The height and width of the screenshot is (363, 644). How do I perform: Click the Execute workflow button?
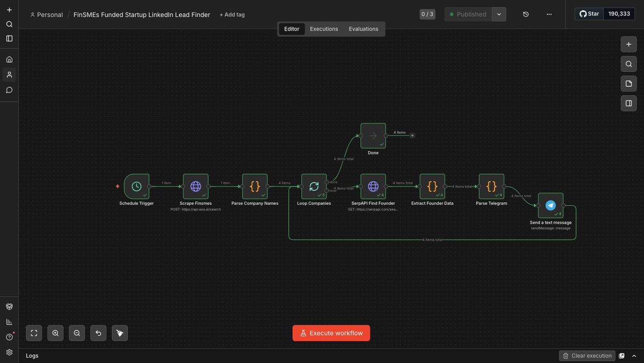(x=331, y=333)
